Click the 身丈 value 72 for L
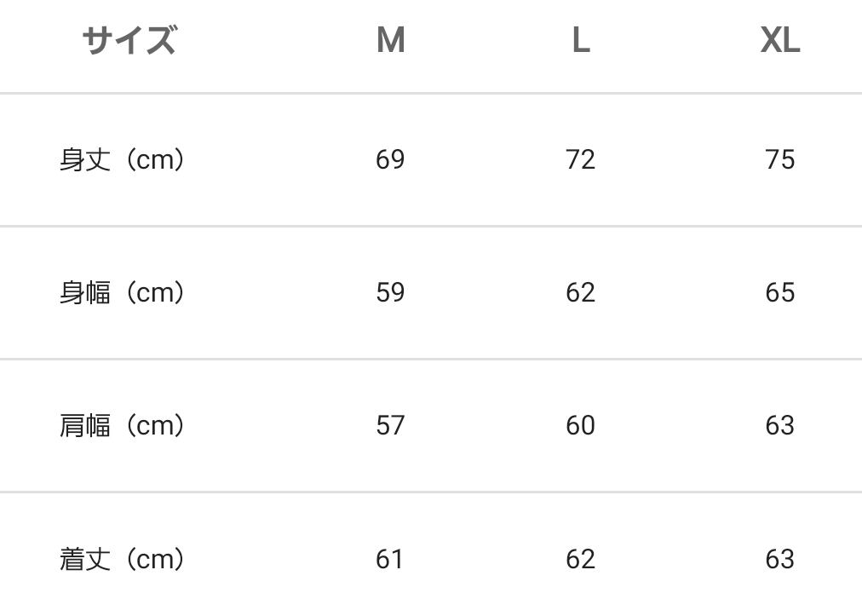This screenshot has width=862, height=616. coord(581,159)
